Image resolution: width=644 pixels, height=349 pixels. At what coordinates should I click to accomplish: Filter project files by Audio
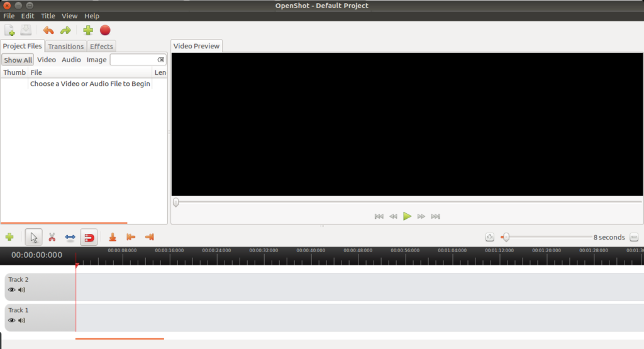[71, 60]
